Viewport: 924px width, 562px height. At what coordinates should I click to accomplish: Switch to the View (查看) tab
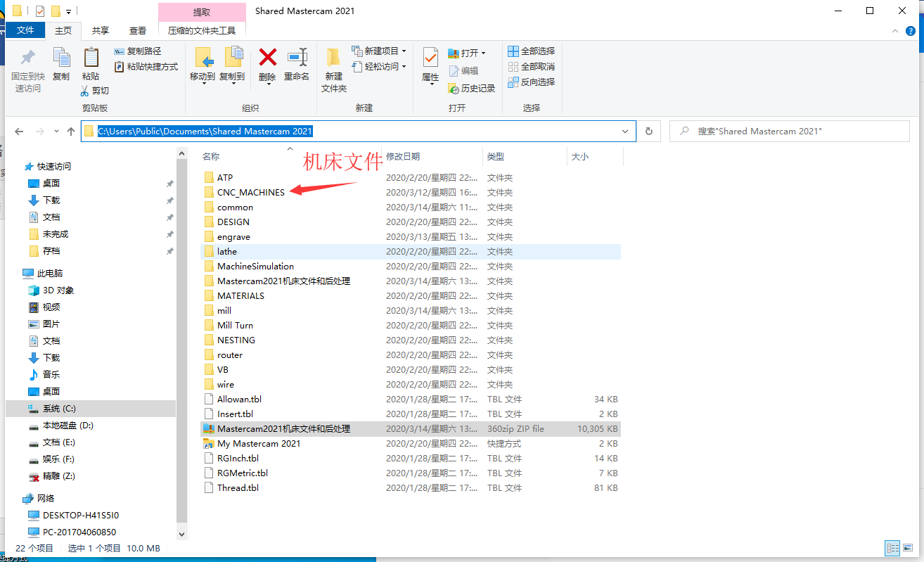138,30
